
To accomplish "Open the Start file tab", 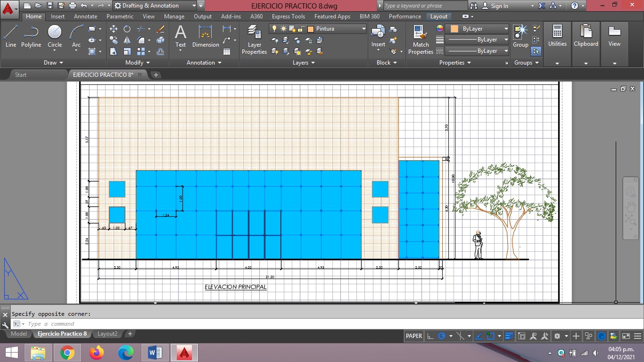I will pos(21,75).
